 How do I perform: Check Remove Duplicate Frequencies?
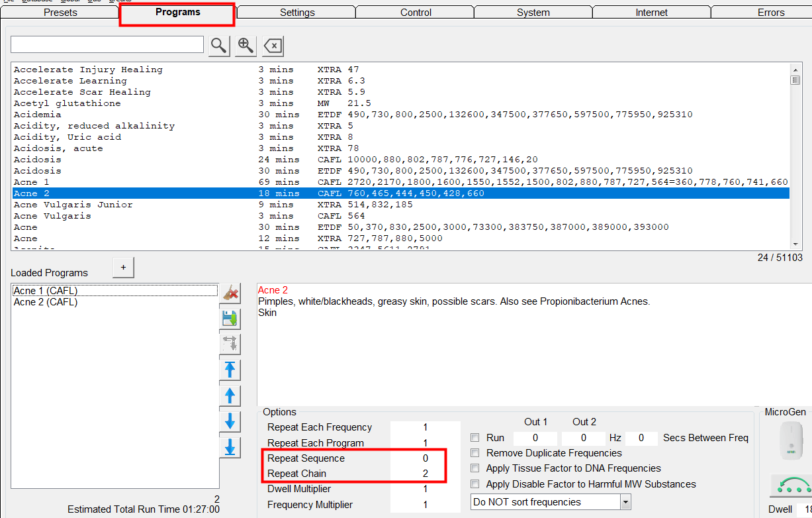(x=475, y=453)
